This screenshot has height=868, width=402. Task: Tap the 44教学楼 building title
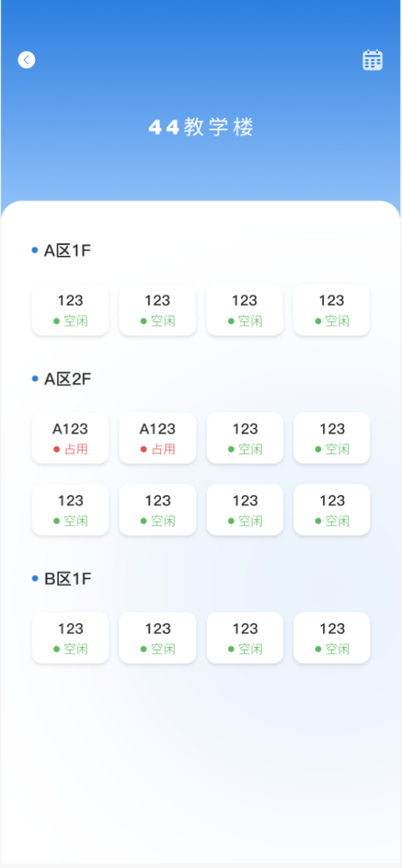pyautogui.click(x=202, y=128)
